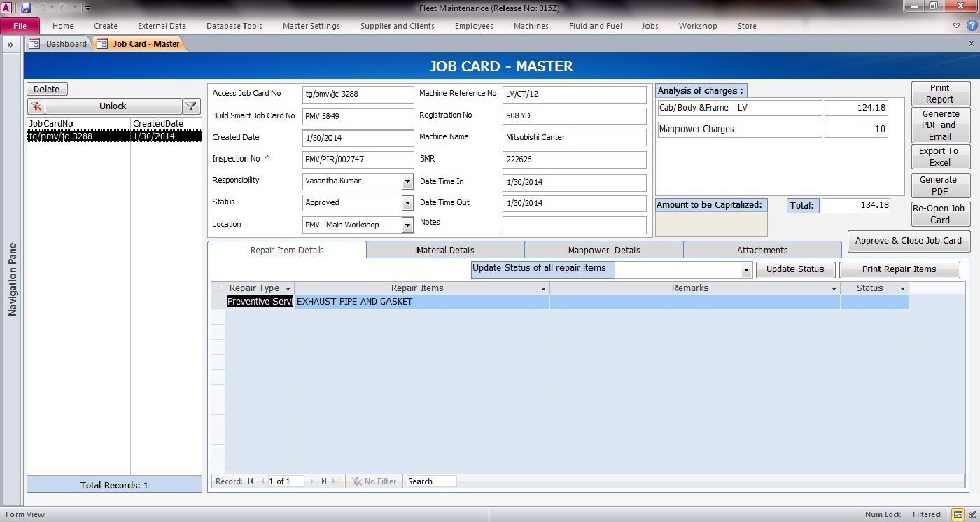Click the Registration No field 908 YD

[x=574, y=116]
